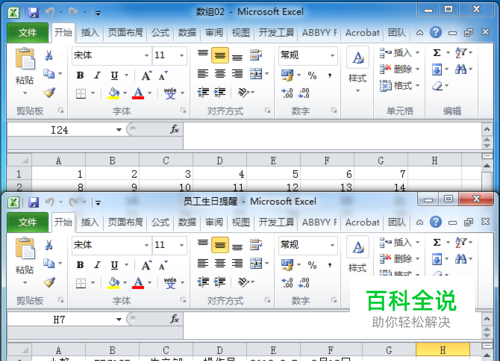Switch to 页面布局 tab in 数组02 window

(x=125, y=33)
